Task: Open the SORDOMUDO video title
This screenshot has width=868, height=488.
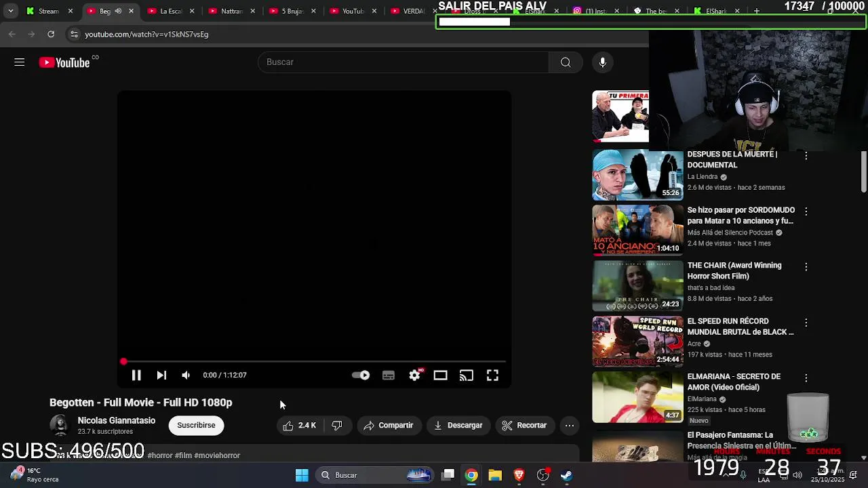Action: click(x=741, y=216)
